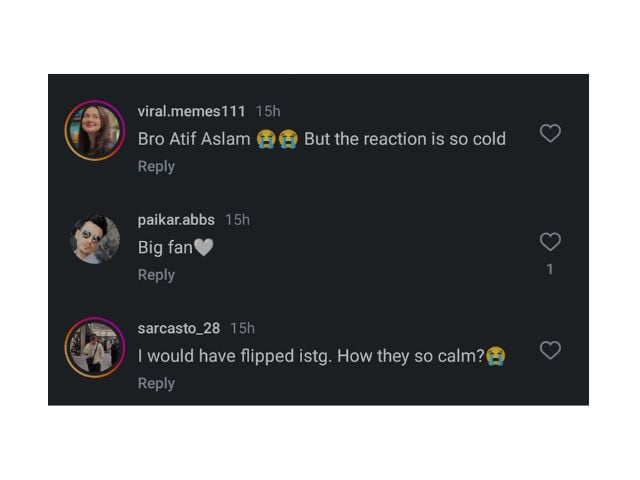Reply to sarcasto_28's comment

click(156, 383)
